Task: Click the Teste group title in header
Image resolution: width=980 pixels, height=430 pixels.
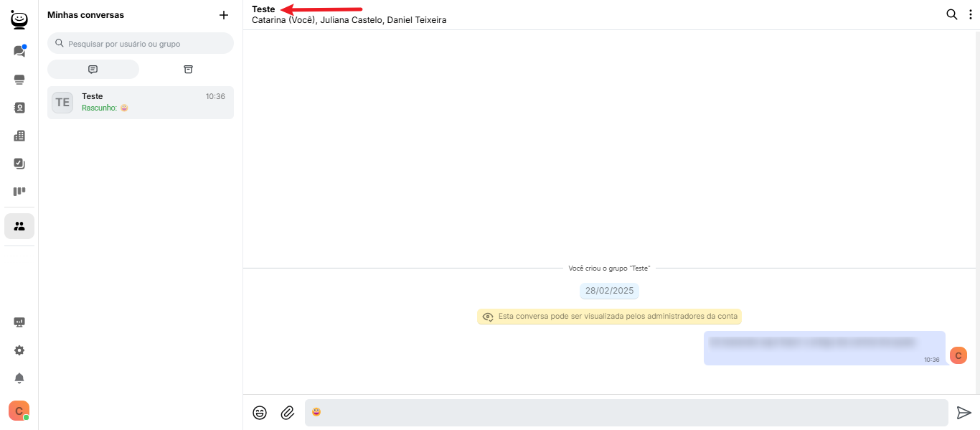Action: point(263,9)
